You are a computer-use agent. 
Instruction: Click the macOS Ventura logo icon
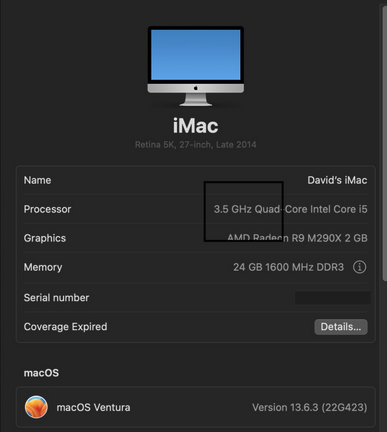click(x=36, y=407)
